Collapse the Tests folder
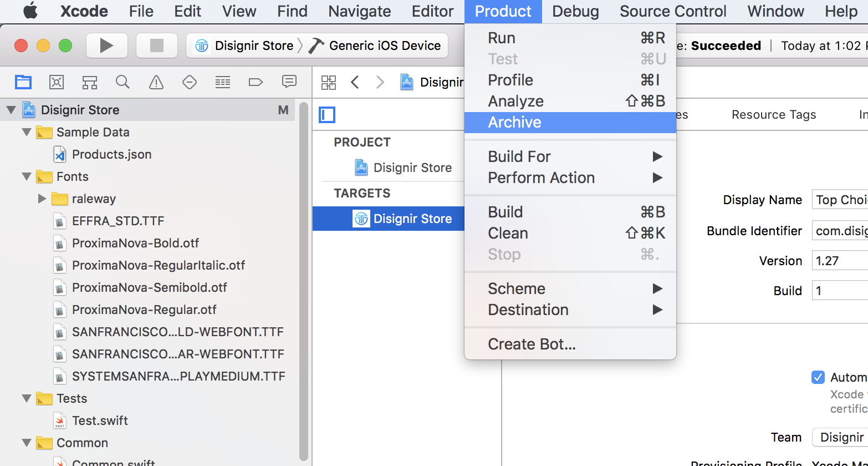The width and height of the screenshot is (868, 466). [x=26, y=398]
